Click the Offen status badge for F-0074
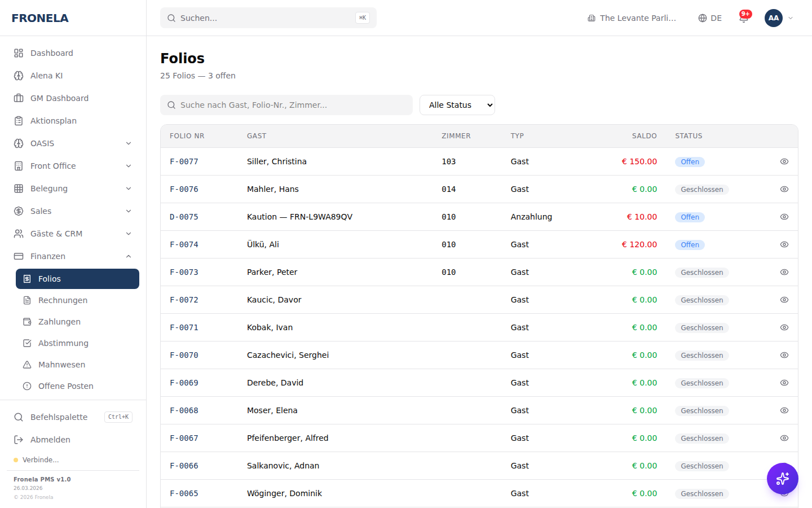 (690, 245)
